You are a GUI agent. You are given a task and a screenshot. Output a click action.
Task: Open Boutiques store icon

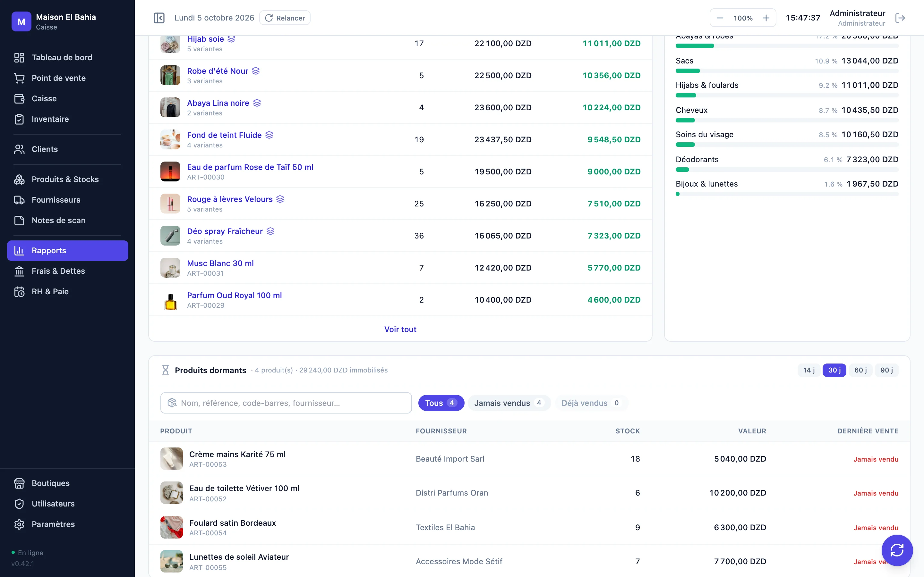point(19,483)
